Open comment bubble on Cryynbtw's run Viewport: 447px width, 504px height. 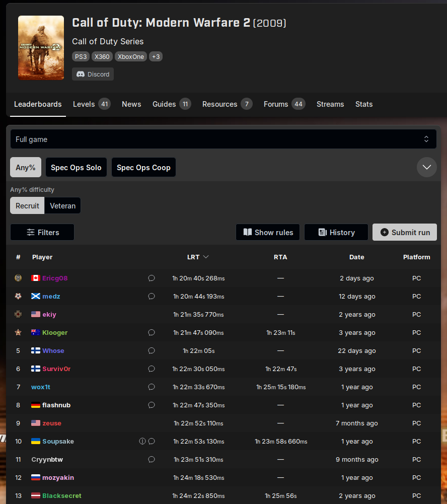(x=152, y=459)
